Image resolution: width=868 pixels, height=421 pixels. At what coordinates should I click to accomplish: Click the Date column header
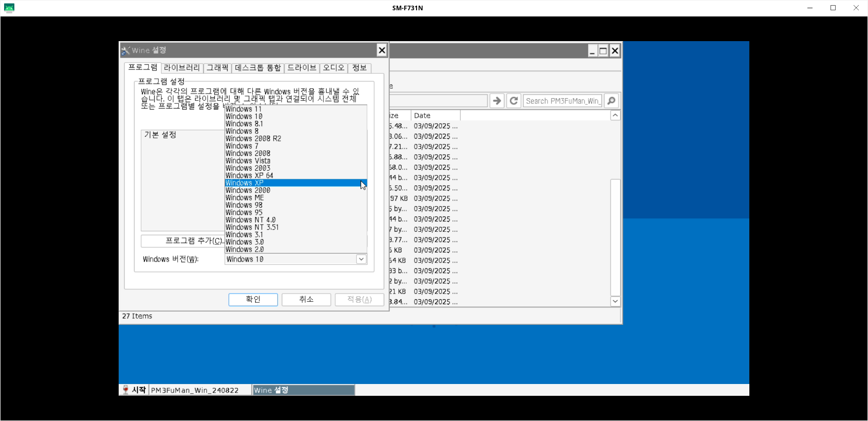436,116
